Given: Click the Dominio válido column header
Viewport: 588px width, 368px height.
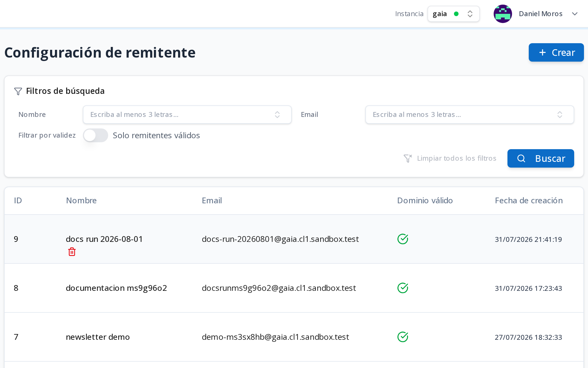Looking at the screenshot, I should (425, 200).
